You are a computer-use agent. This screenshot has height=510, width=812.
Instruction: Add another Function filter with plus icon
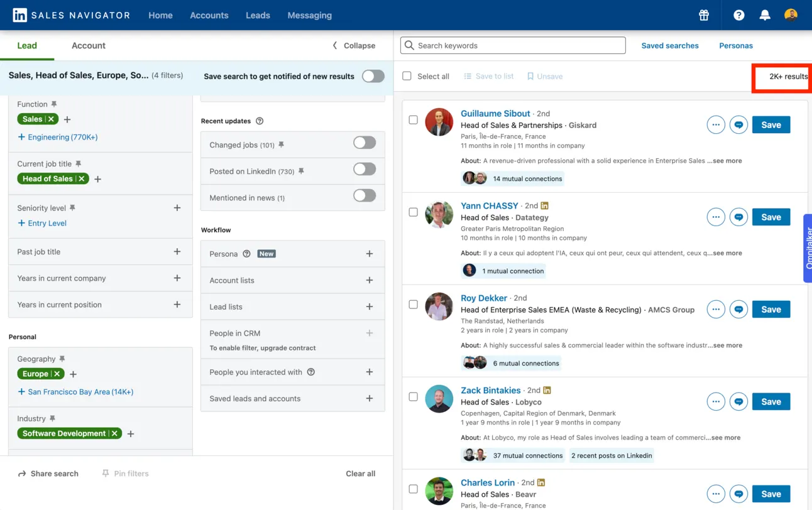point(67,119)
